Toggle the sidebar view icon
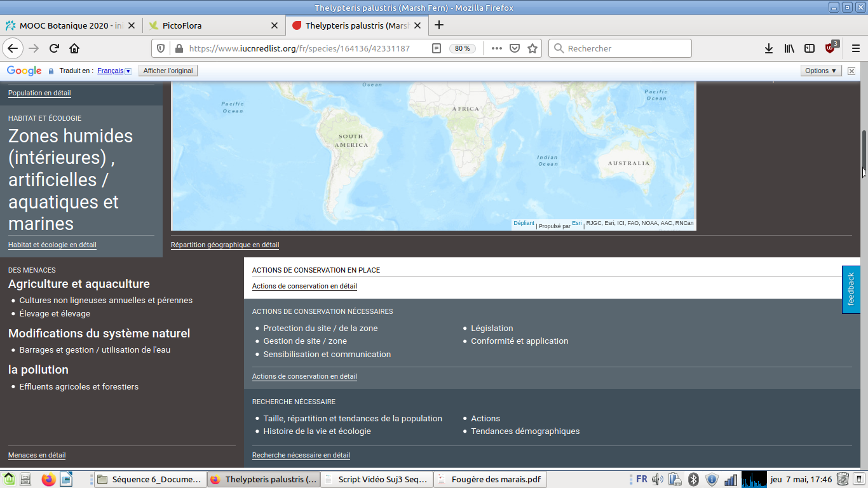The image size is (868, 488). coord(810,48)
